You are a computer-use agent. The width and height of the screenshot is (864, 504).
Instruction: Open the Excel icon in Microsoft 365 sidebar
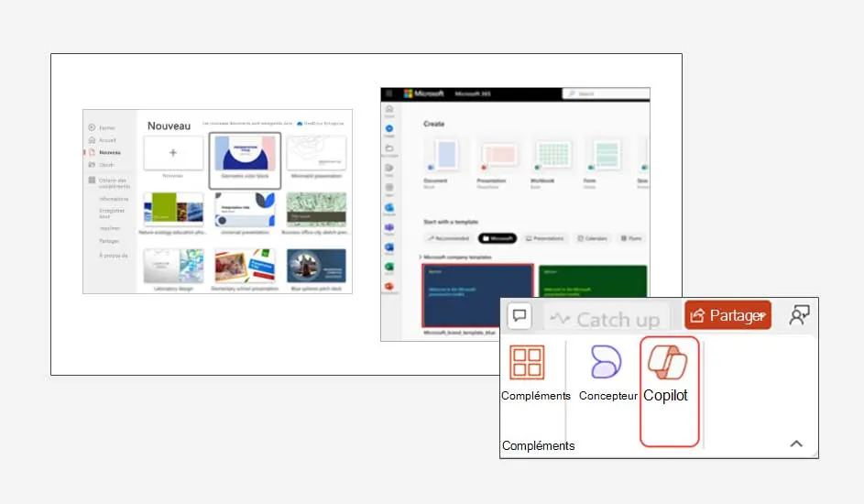tap(389, 267)
